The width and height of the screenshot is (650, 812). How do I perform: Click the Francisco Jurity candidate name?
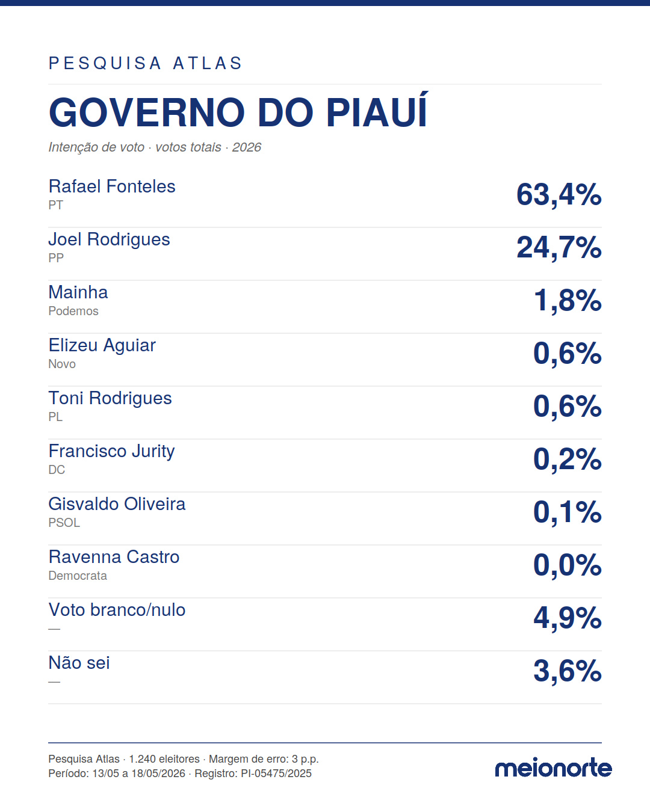tap(112, 451)
